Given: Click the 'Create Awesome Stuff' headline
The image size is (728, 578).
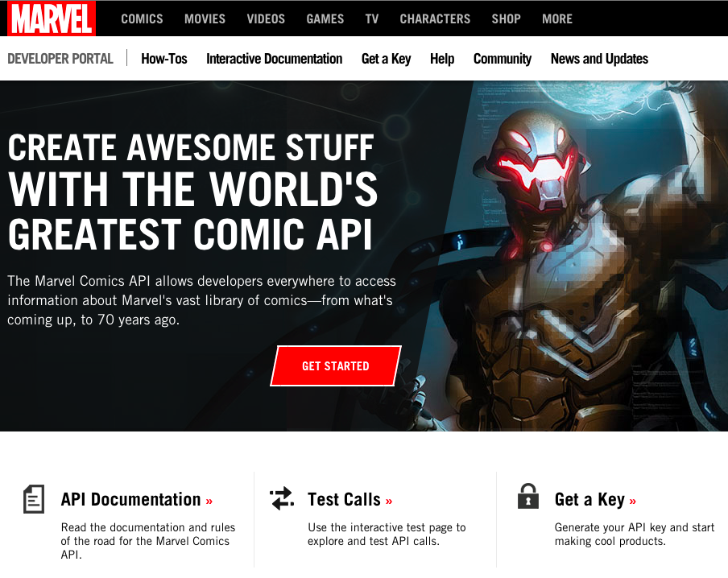Looking at the screenshot, I should click(192, 192).
